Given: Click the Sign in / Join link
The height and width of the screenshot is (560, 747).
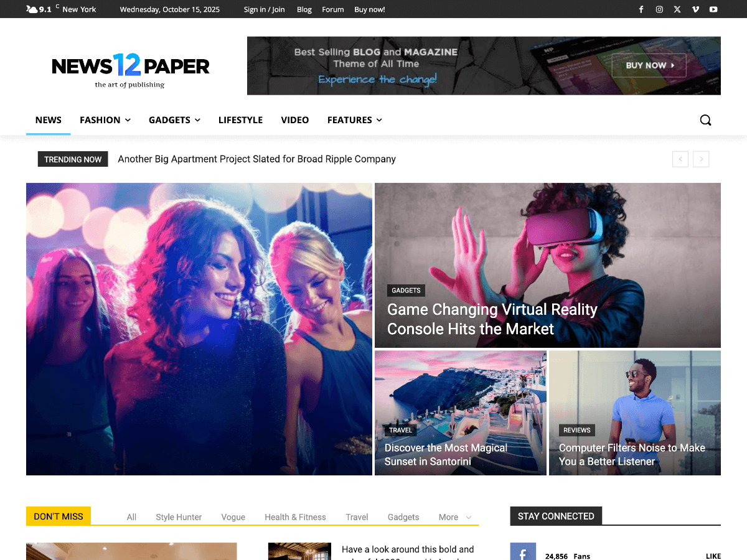Looking at the screenshot, I should 264,9.
